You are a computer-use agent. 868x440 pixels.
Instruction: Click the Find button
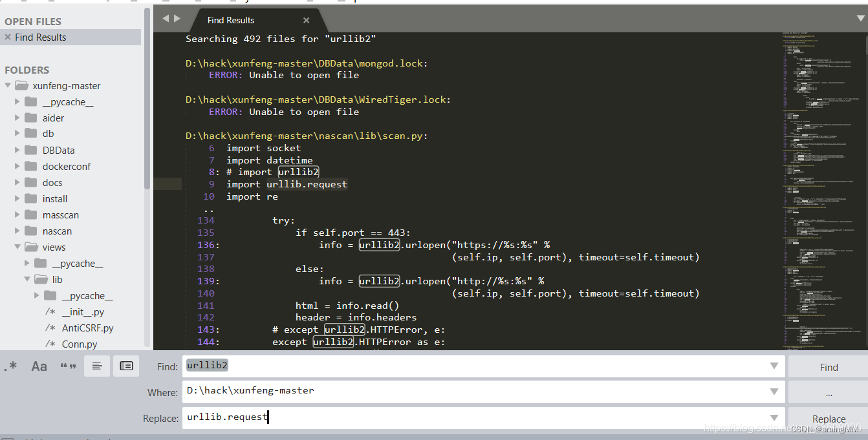tap(829, 367)
